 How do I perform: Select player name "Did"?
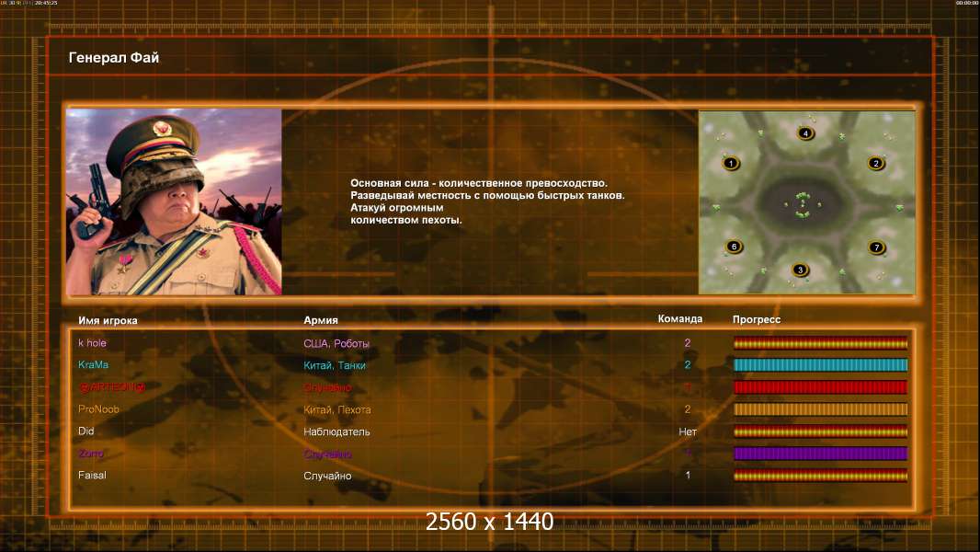(x=85, y=431)
